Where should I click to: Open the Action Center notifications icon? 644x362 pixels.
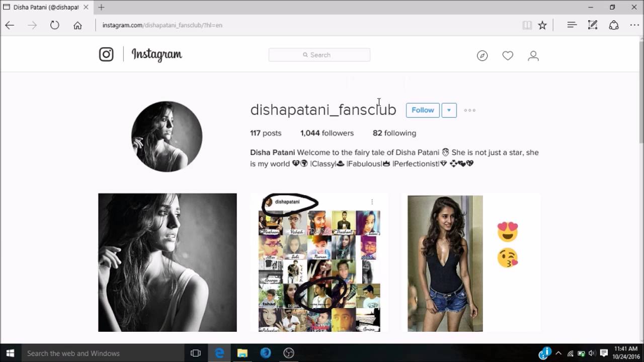tap(604, 353)
